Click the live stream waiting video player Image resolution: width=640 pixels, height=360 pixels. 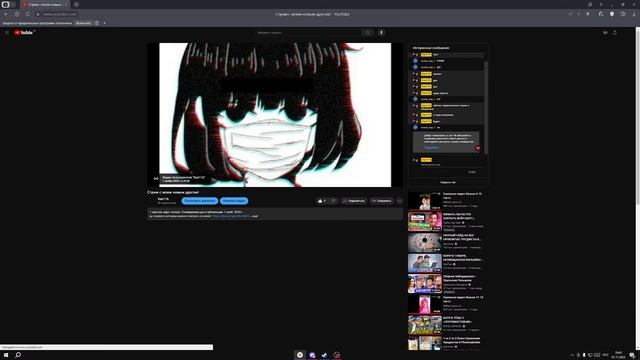[275, 115]
